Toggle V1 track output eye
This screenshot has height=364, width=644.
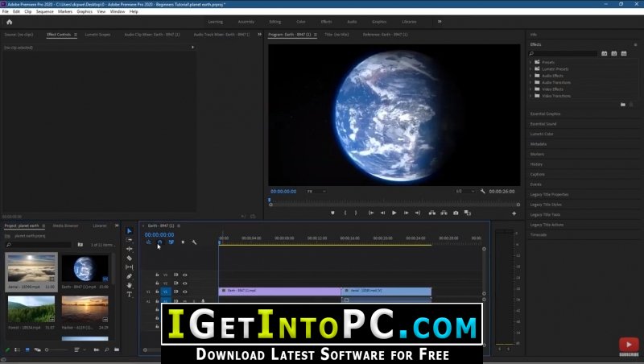pos(185,292)
